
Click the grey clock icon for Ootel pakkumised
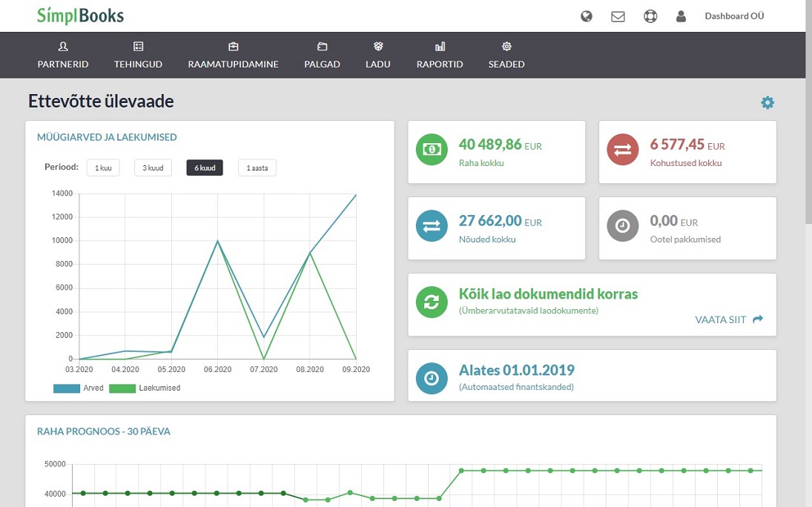click(x=622, y=226)
